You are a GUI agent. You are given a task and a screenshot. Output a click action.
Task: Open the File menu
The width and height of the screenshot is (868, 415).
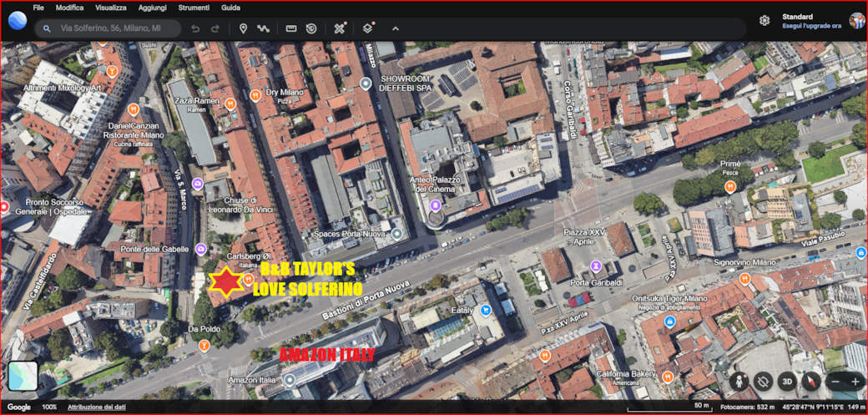coord(38,8)
